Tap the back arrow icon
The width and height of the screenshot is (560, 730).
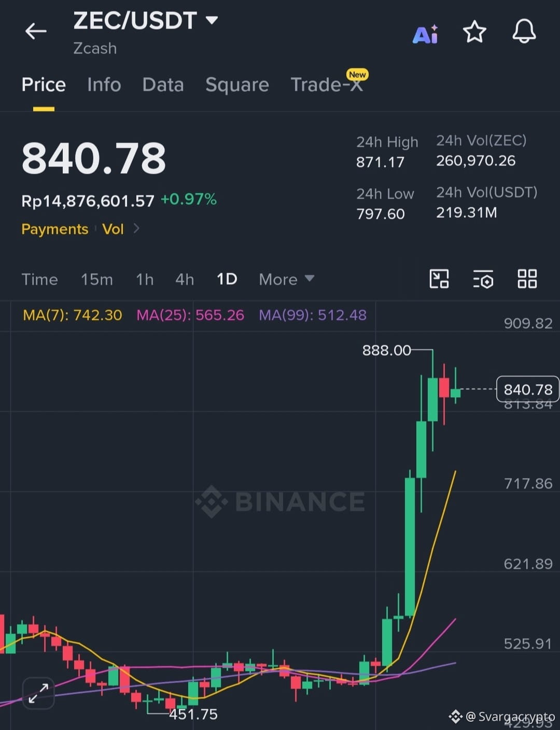pos(36,31)
